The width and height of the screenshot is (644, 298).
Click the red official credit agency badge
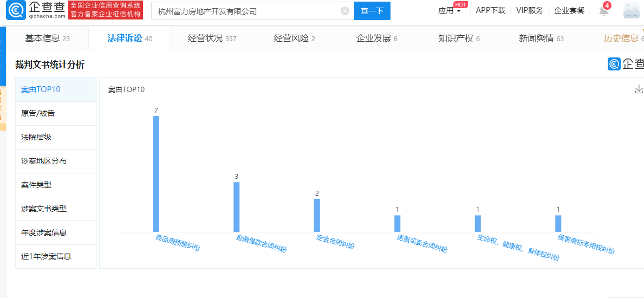[106, 10]
